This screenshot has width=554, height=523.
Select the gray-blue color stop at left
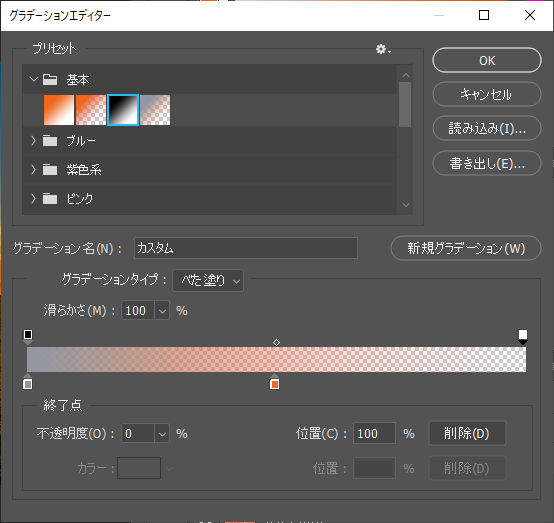tap(28, 382)
